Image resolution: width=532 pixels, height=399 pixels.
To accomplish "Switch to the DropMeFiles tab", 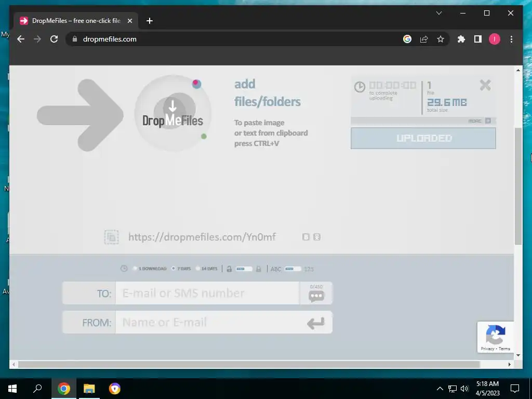I will [76, 21].
